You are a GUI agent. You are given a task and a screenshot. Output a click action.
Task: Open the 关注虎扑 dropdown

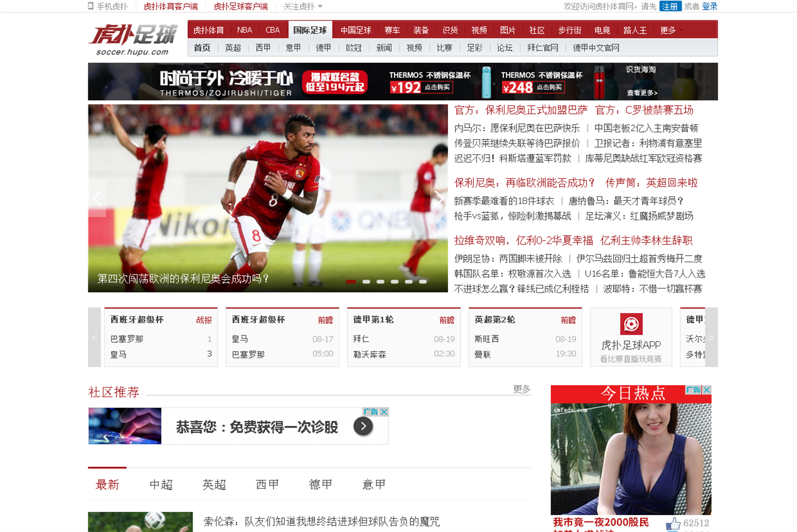[303, 6]
